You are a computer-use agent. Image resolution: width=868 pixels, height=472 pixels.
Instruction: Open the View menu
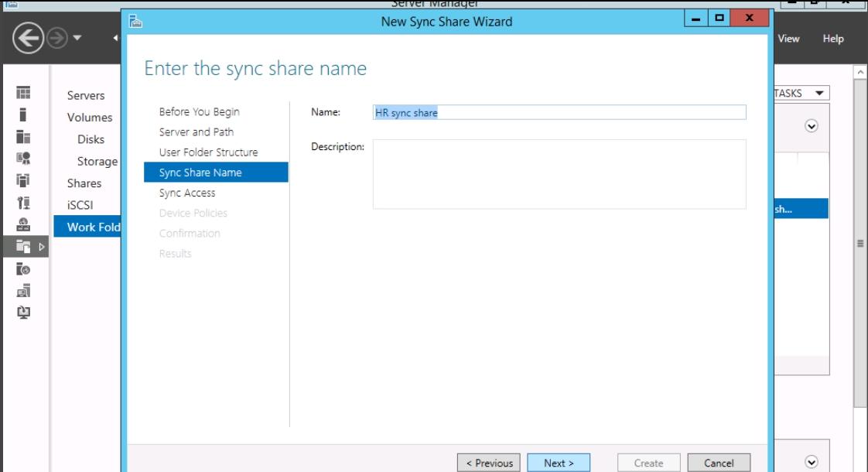point(788,39)
